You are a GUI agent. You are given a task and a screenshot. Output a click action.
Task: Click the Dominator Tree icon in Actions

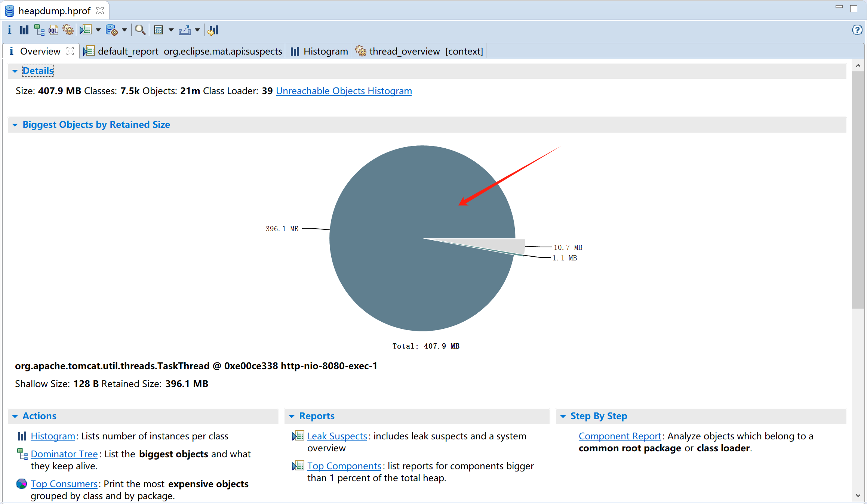(22, 454)
